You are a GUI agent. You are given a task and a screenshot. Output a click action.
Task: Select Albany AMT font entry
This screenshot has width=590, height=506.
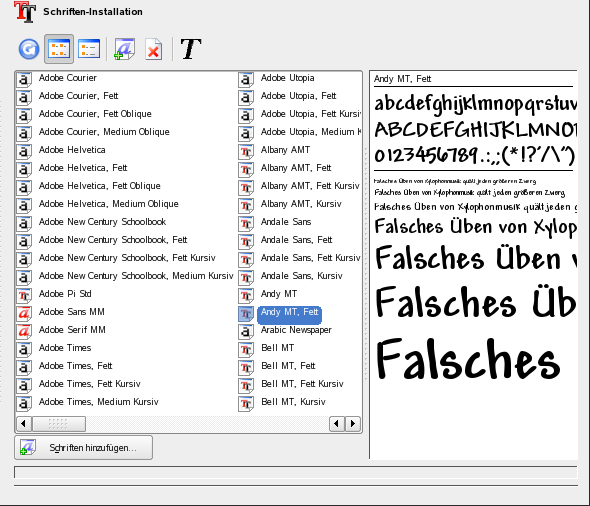(285, 150)
